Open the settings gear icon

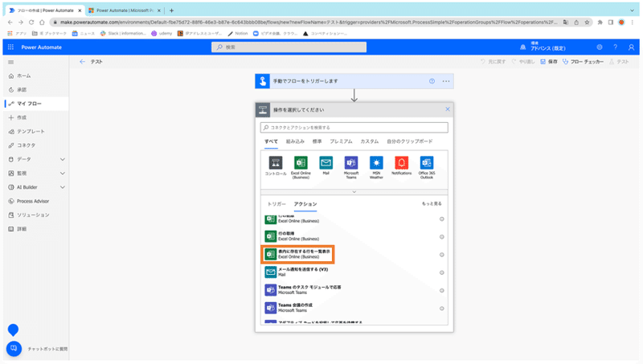coord(600,47)
